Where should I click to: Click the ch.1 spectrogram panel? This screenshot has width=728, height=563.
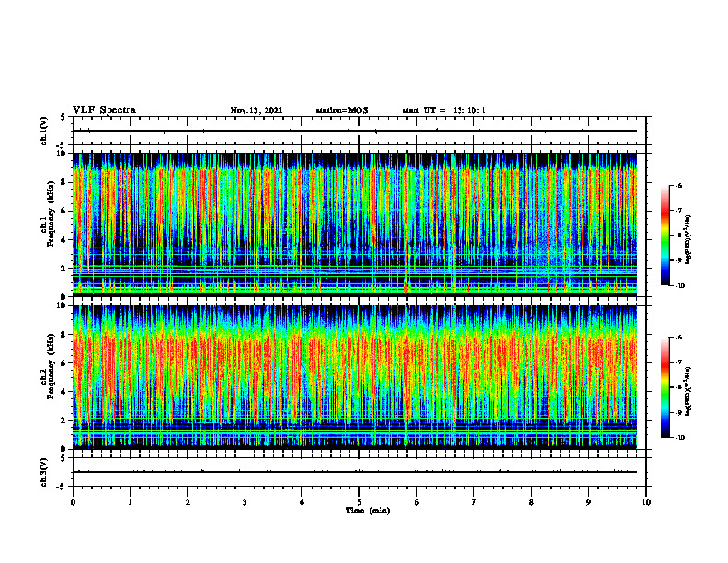pyautogui.click(x=355, y=224)
